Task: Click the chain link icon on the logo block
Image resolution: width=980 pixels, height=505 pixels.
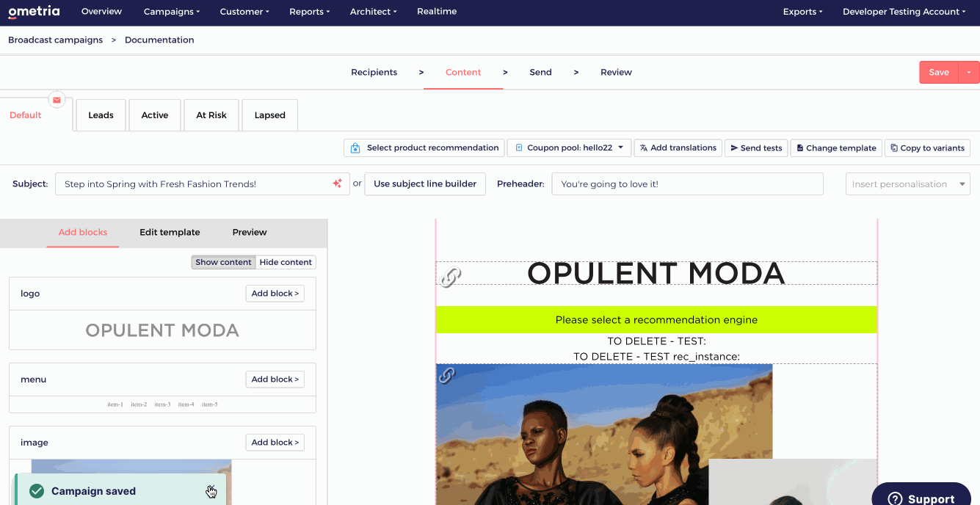Action: tap(450, 275)
